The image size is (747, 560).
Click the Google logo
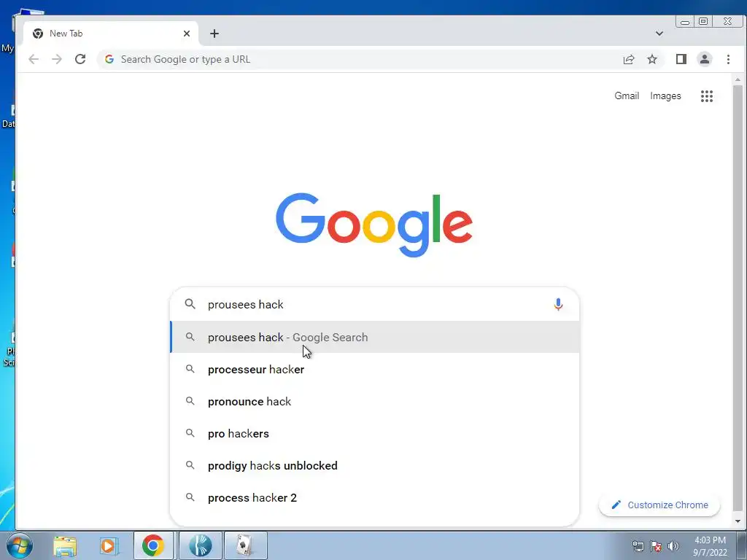coord(374,225)
